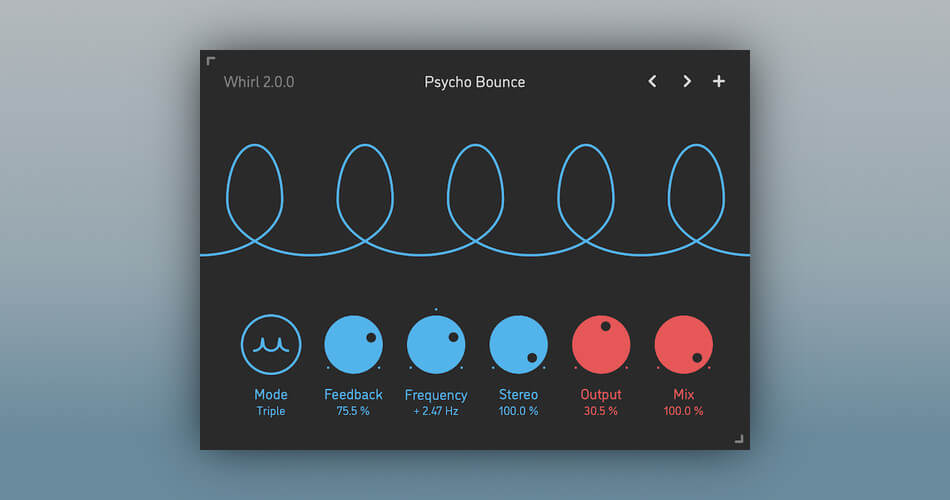Image resolution: width=950 pixels, height=500 pixels.
Task: Click the bottom-right corner resize handle
Action: coord(739,439)
